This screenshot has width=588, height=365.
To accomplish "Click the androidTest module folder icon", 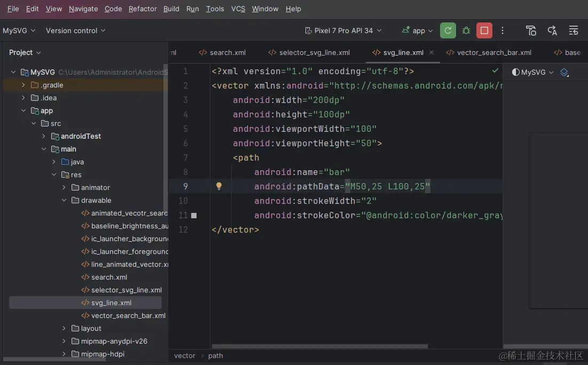I will [55, 136].
